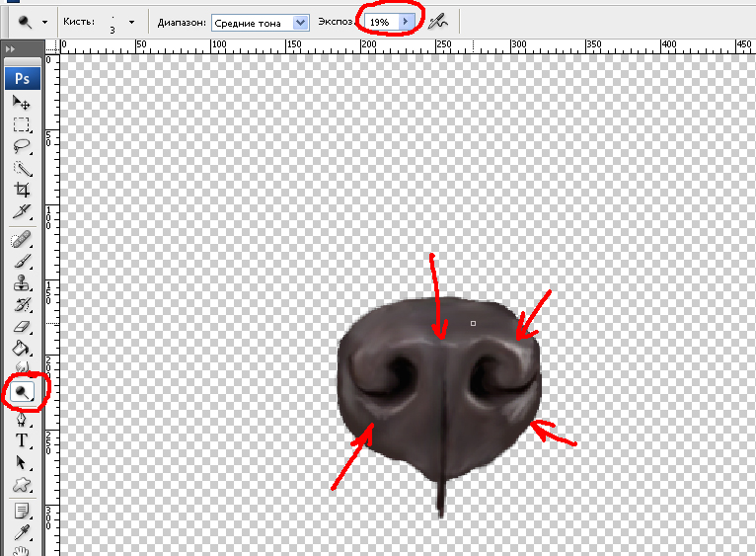
Task: Select the Horizontal Type tool
Action: [x=21, y=440]
